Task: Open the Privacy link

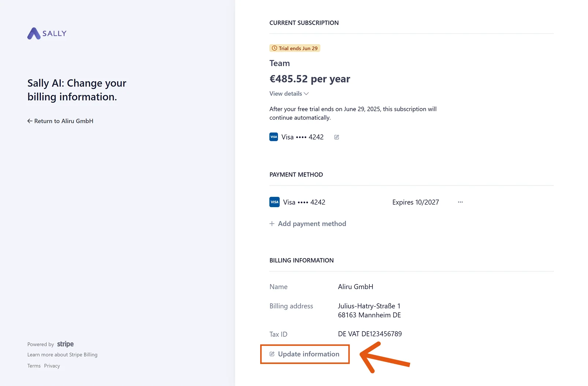Action: tap(52, 366)
